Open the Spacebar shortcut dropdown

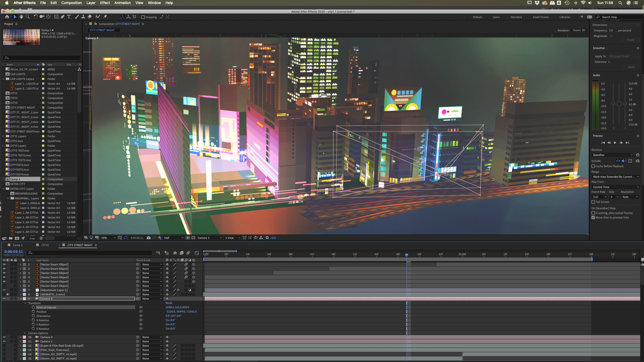tap(612, 155)
